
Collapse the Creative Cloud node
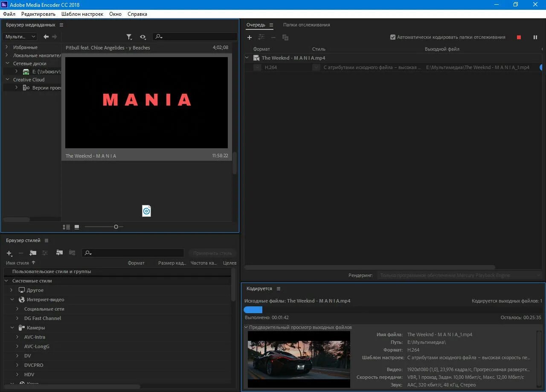click(7, 80)
